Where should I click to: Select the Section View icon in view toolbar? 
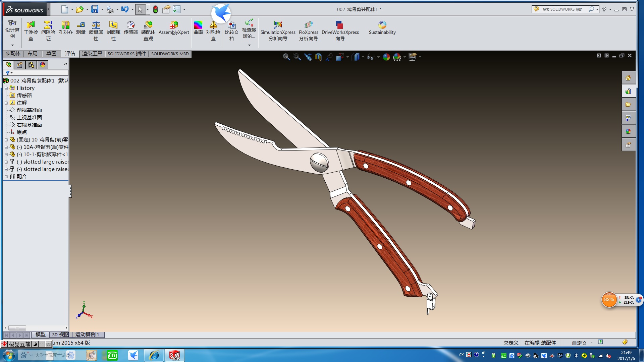coord(318,57)
